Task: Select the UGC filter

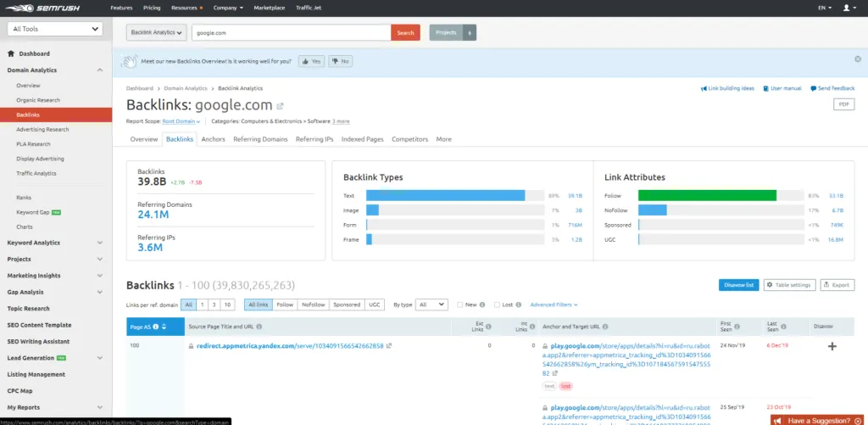Action: point(375,305)
